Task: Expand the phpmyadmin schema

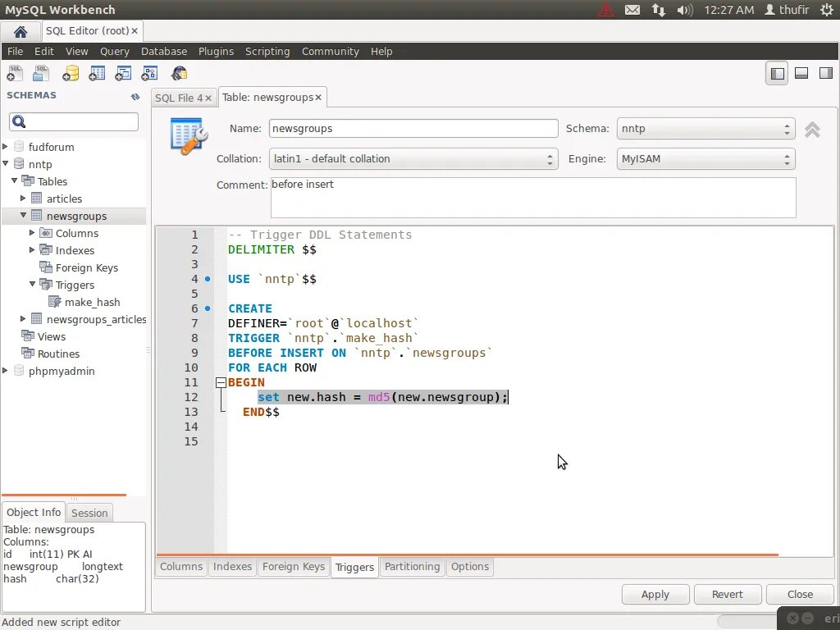Action: point(6,371)
